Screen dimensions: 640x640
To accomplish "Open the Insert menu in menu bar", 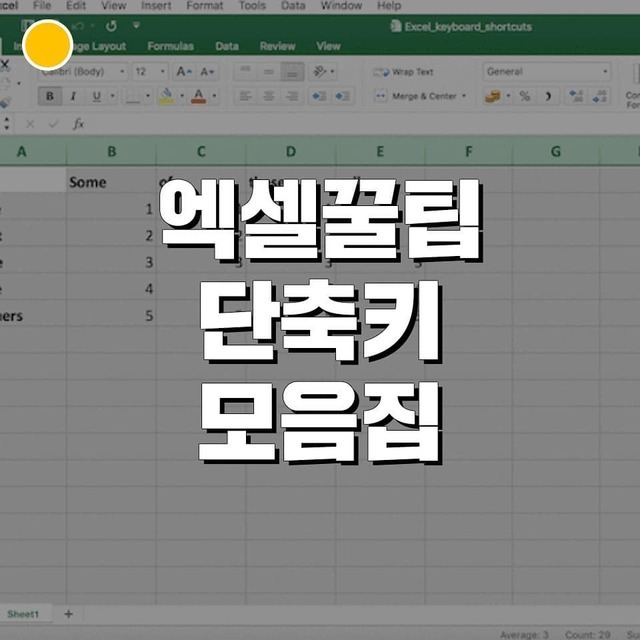I will click(x=156, y=6).
